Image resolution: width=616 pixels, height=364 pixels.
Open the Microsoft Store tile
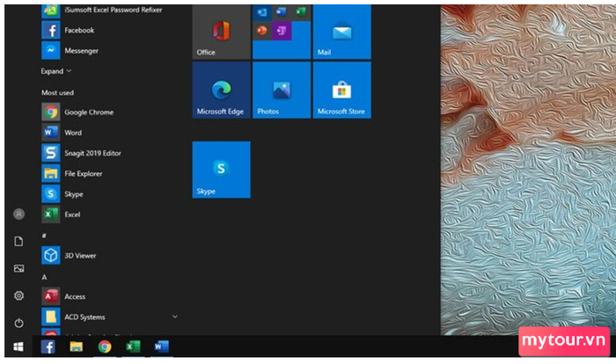[x=341, y=90]
